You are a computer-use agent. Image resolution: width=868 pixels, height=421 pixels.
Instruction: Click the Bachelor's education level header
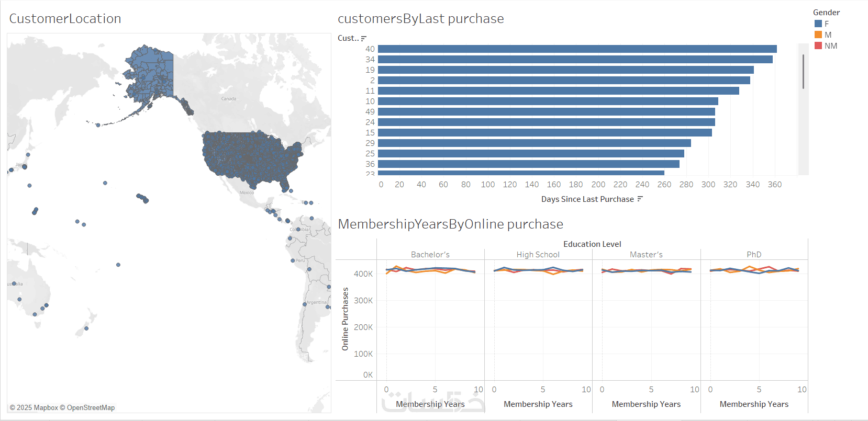430,255
